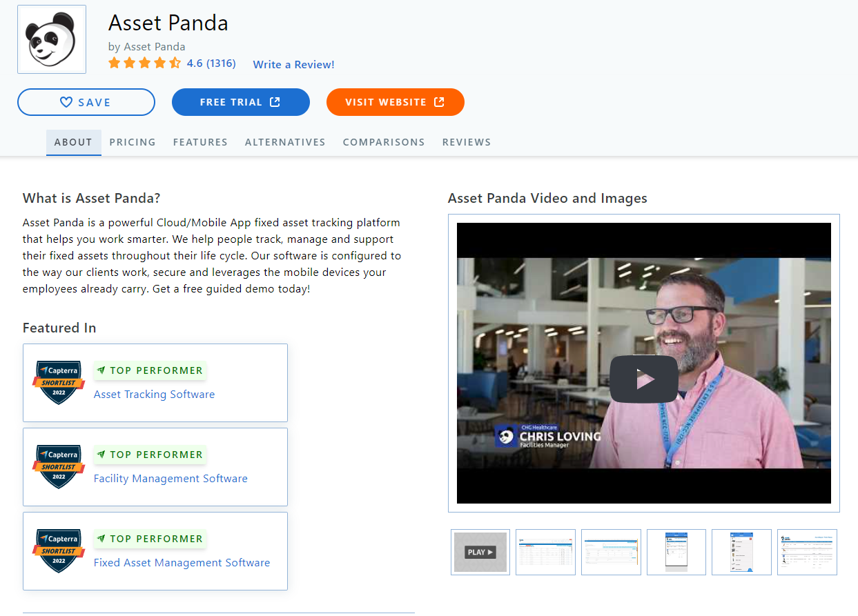Click the VISIT WEBSITE button
Screen dimensions: 858x616
(x=396, y=102)
